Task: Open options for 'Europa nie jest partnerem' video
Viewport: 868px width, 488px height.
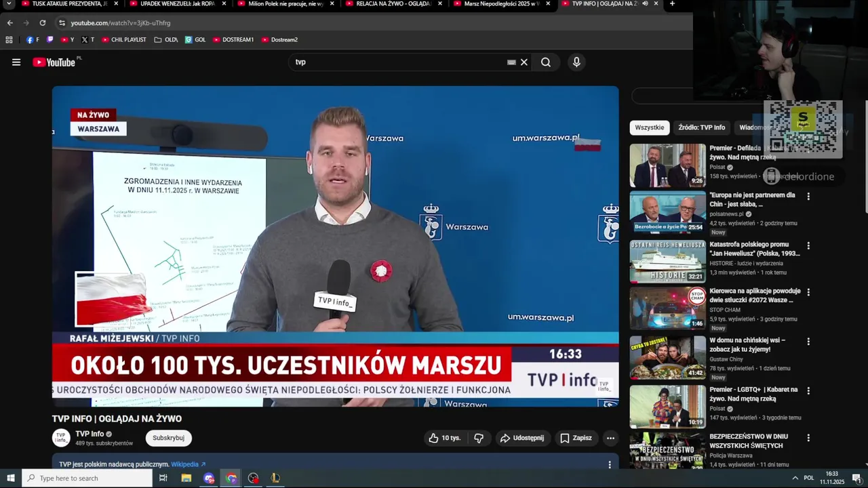Action: [x=808, y=196]
